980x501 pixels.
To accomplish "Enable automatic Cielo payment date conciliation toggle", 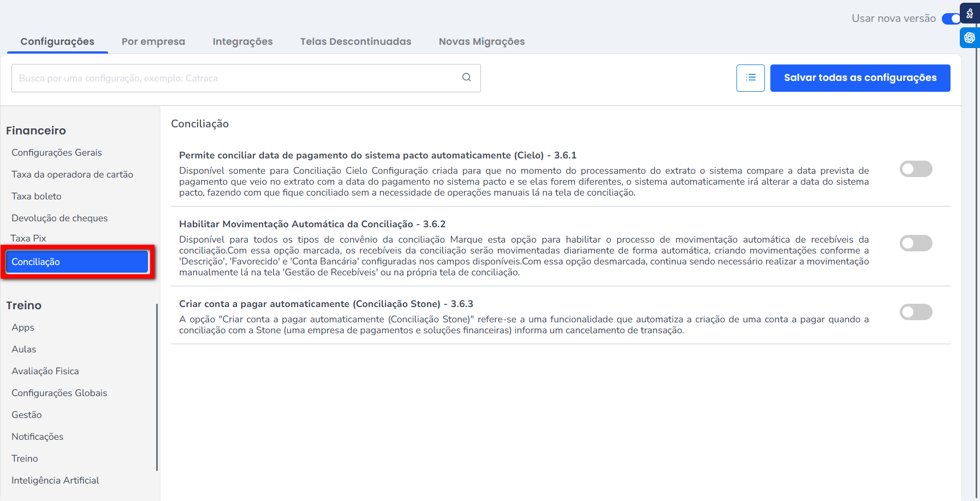I will pos(916,169).
